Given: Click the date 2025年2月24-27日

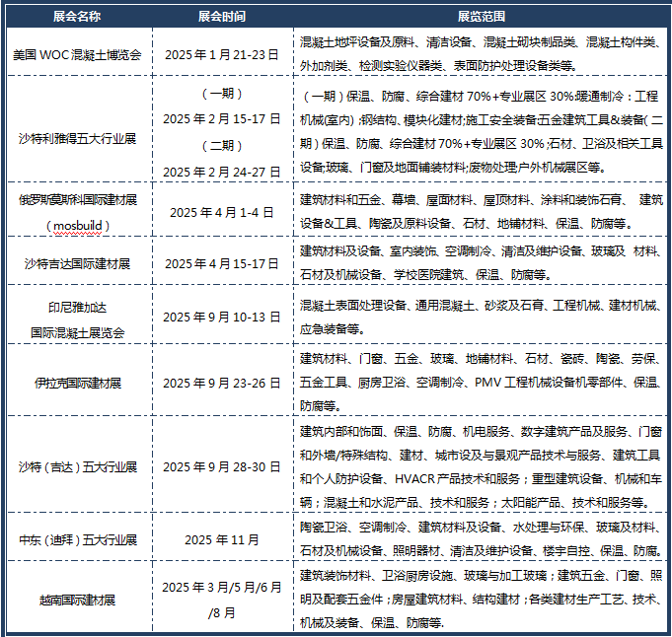Looking at the screenshot, I should tap(222, 172).
